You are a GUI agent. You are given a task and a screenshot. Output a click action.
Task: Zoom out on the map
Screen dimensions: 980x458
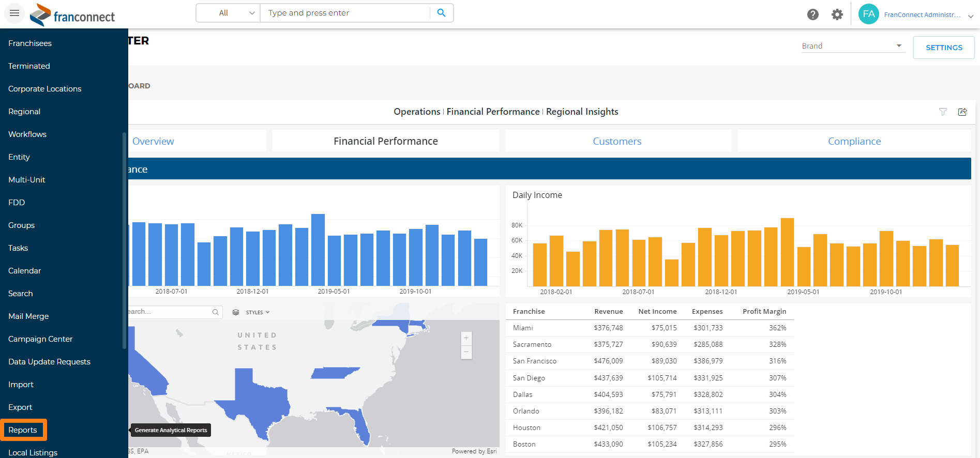tap(466, 352)
